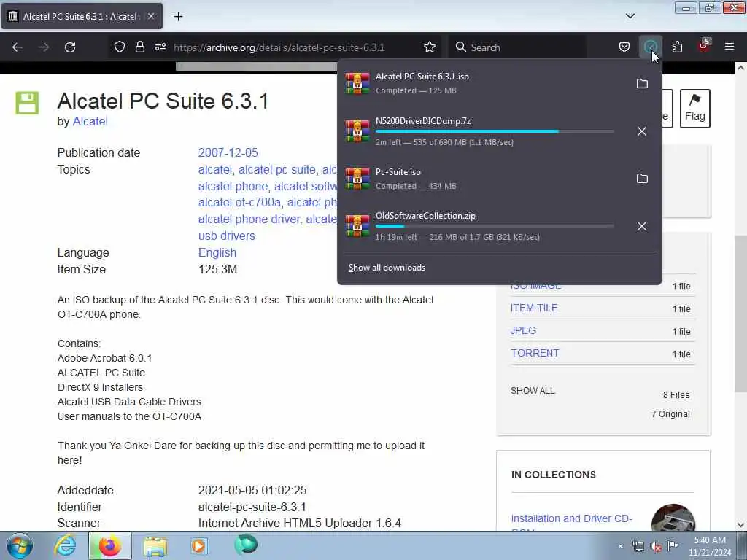This screenshot has width=747, height=560.
Task: Download the JPEG file option
Action: pyautogui.click(x=523, y=330)
